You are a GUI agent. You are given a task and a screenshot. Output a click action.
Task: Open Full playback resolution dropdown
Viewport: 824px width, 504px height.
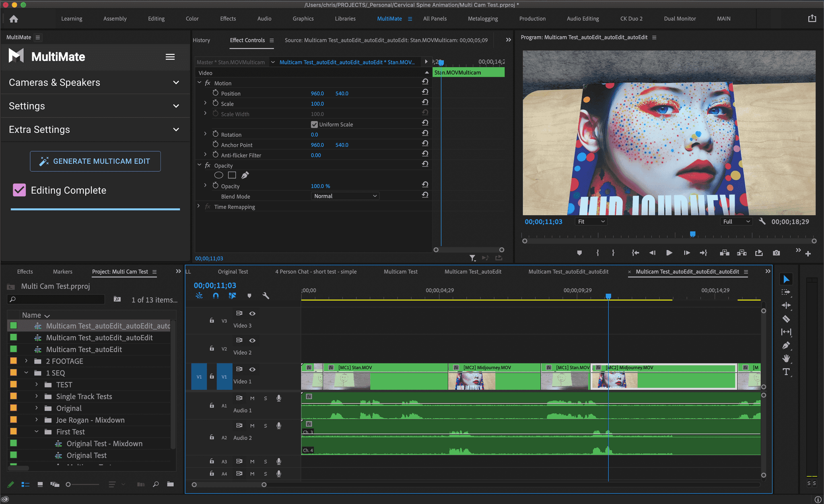click(x=736, y=222)
